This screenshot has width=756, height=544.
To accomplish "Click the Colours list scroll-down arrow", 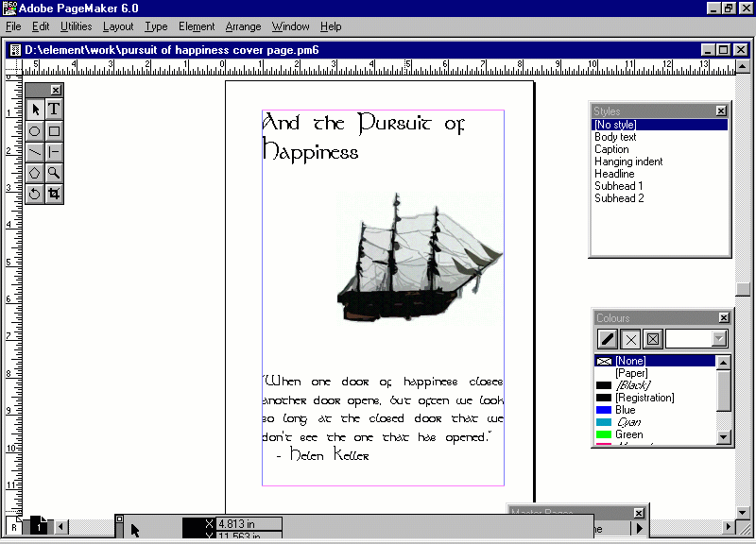I will pos(724,436).
